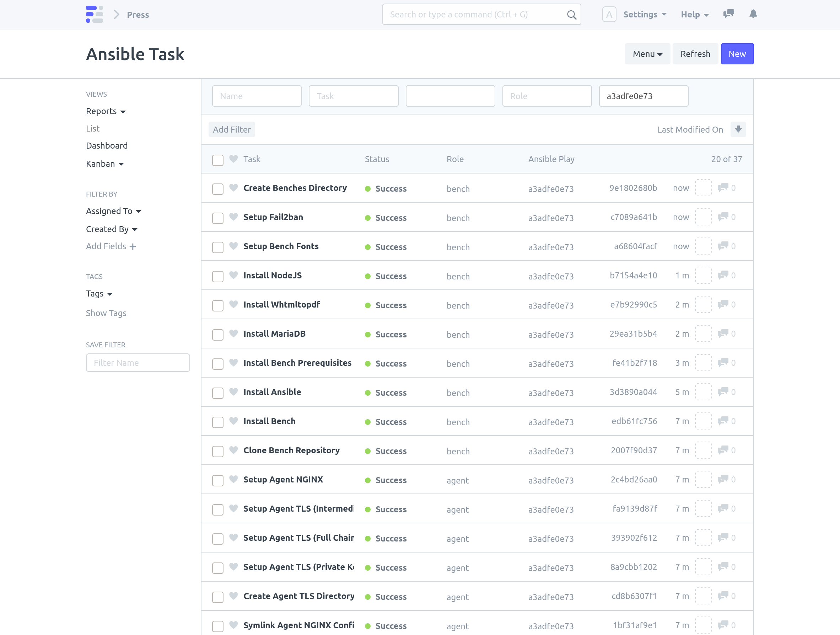
Task: Expand the Reports dropdown
Action: click(106, 111)
